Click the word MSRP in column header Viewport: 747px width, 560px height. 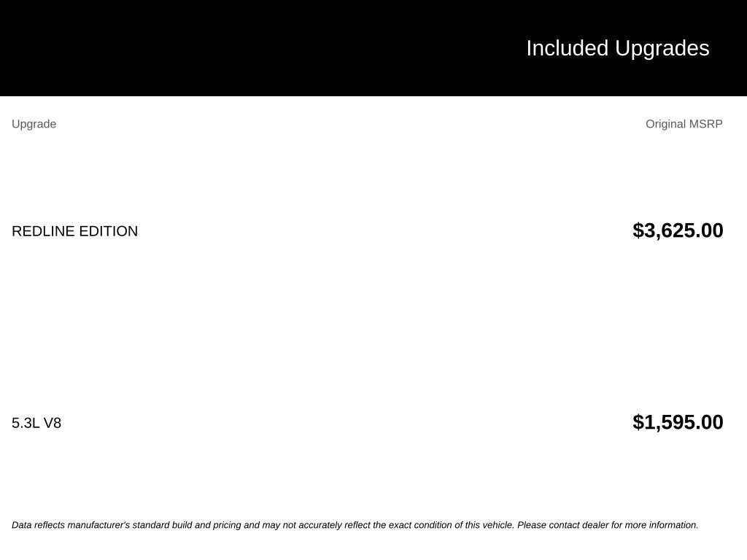705,124
